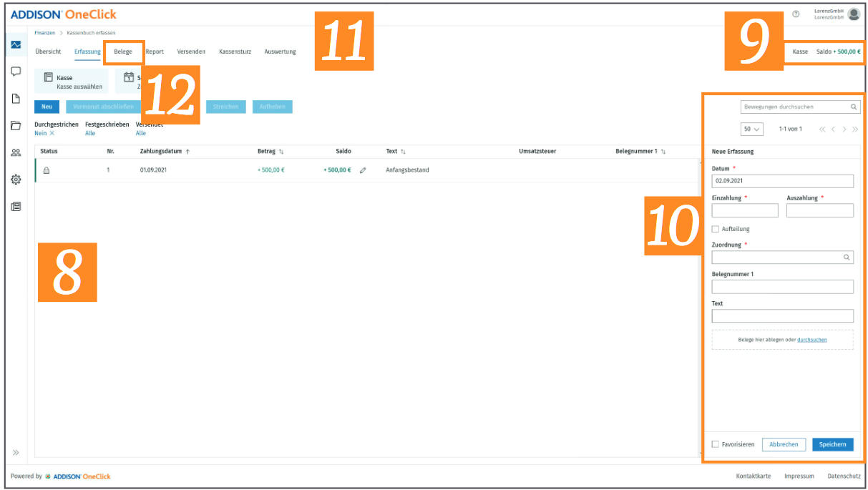
Task: Click the Speichern button
Action: 833,444
